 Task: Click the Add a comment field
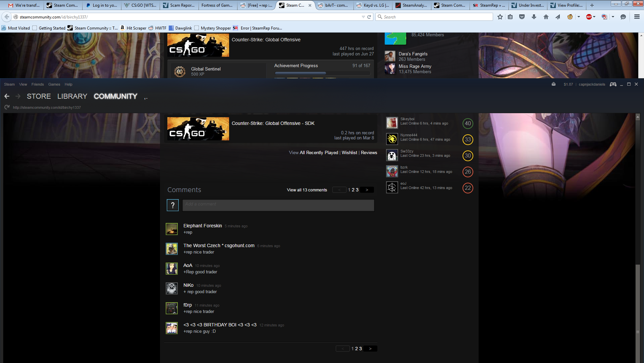[278, 205]
